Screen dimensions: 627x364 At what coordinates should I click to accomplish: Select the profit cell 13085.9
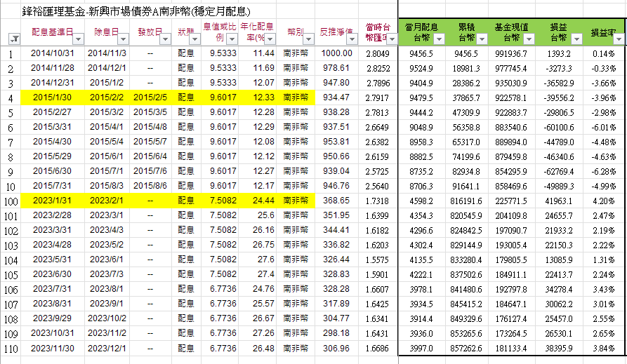[559, 260]
